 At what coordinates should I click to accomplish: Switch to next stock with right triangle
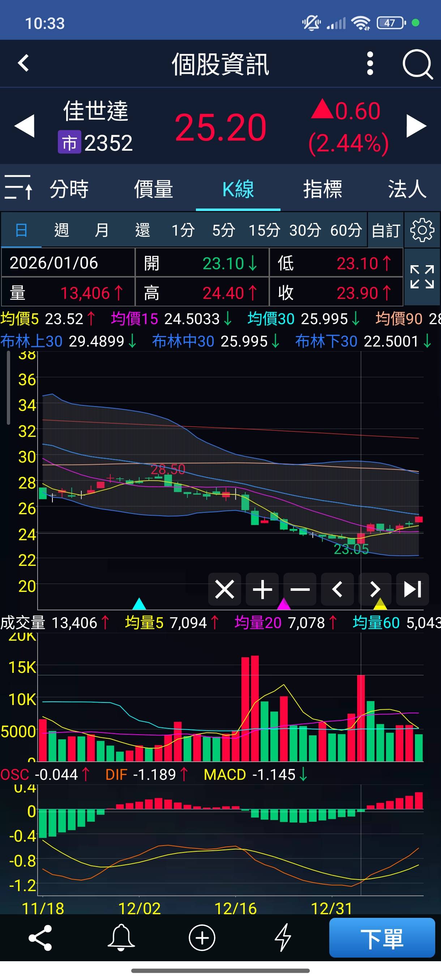coord(416,126)
